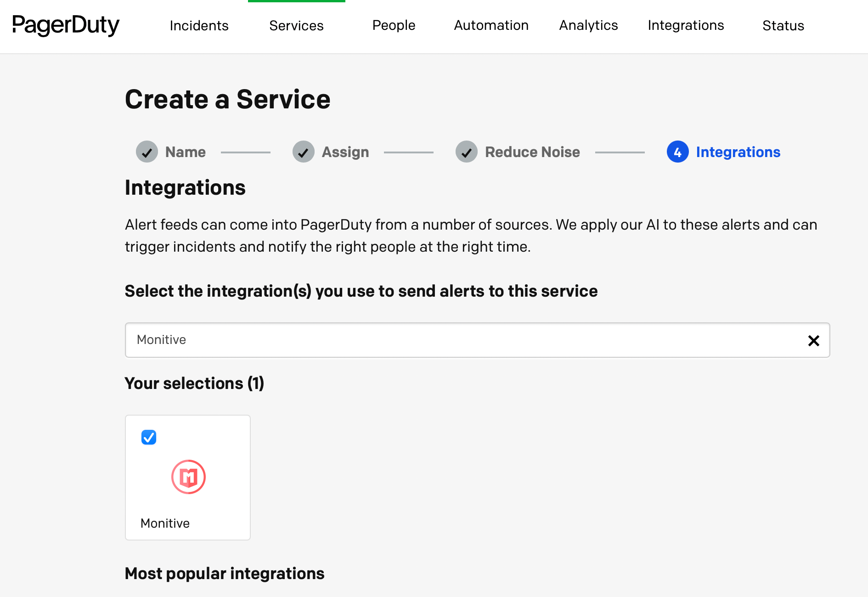The image size is (868, 597).
Task: Select the Reduce Noise step label
Action: point(532,152)
